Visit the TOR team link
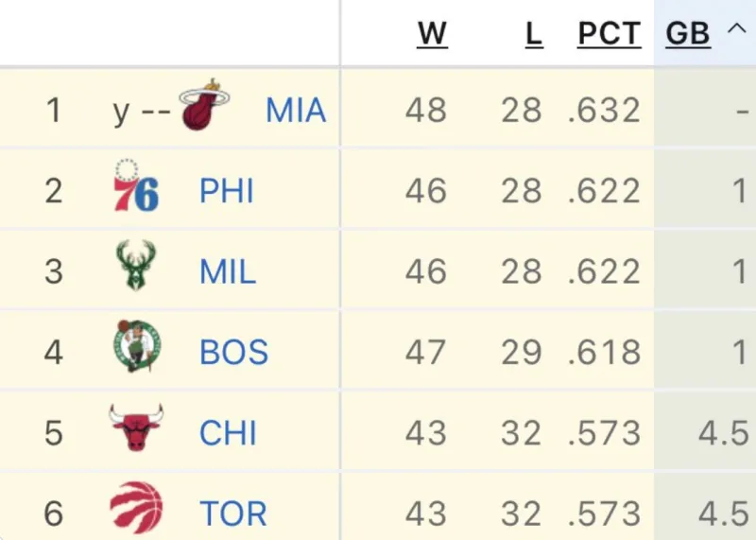 click(x=233, y=513)
